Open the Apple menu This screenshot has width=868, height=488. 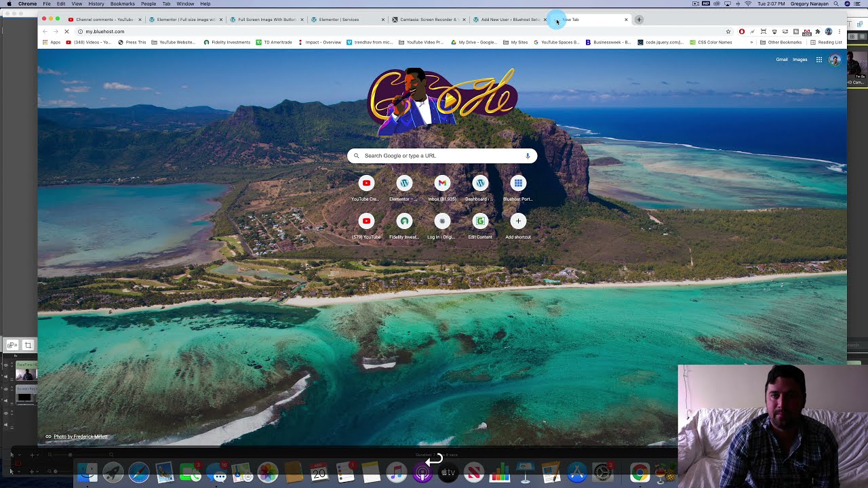[9, 4]
